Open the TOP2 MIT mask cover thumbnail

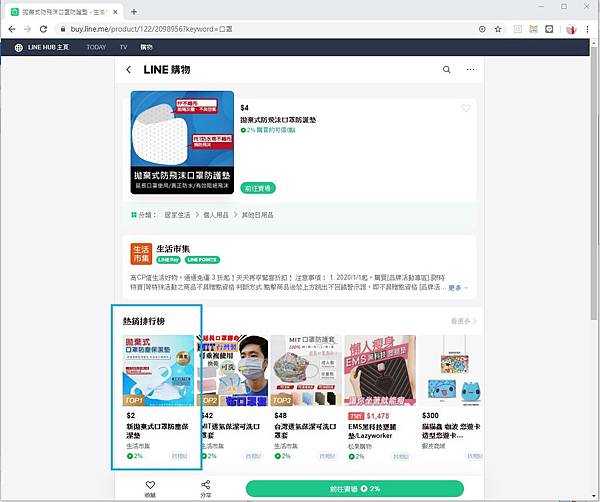pyautogui.click(x=232, y=370)
